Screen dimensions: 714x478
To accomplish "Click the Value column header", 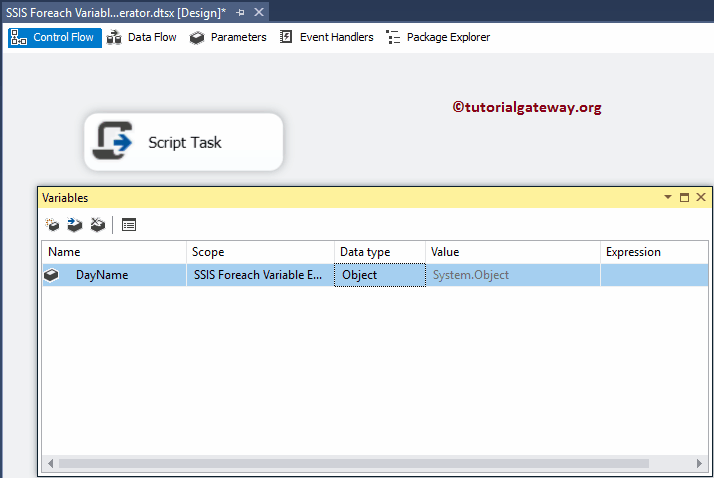I will tap(513, 252).
